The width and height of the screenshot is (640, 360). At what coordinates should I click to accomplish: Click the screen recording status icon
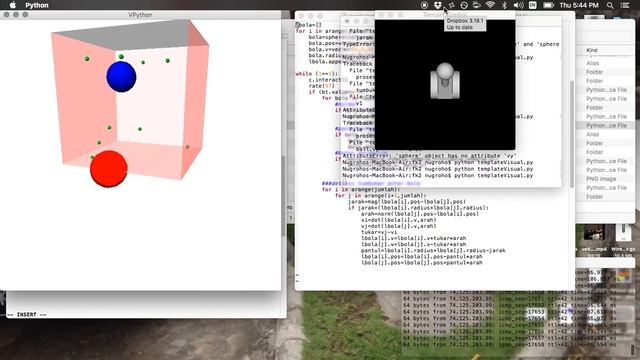tap(424, 5)
